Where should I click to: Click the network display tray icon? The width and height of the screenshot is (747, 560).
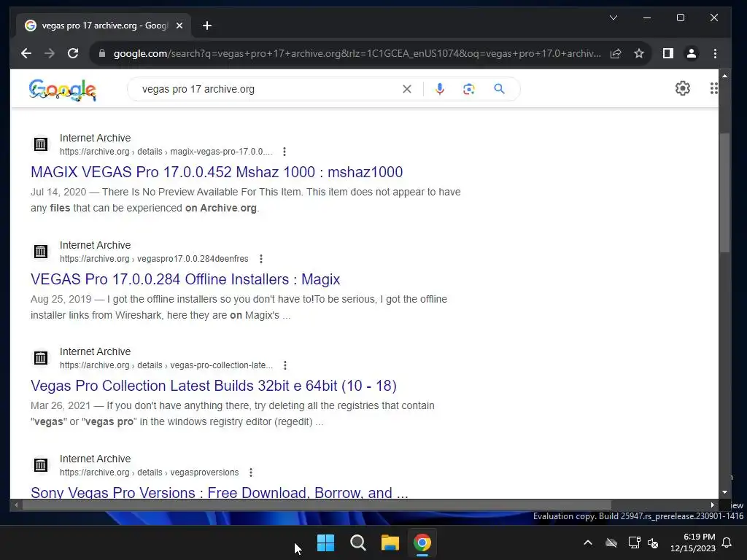[x=634, y=542]
